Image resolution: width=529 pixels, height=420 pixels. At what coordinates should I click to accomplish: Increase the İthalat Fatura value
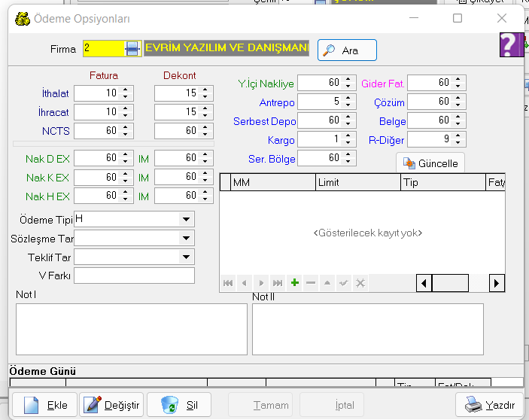126,90
